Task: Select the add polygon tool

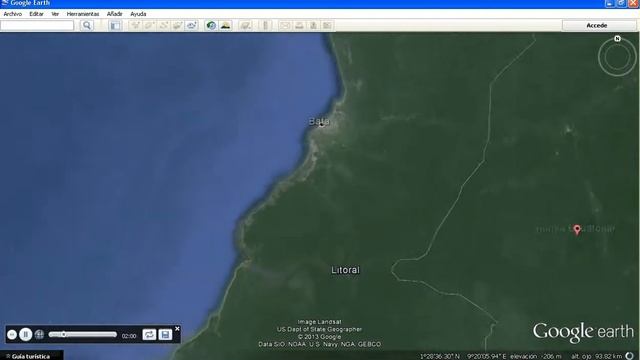Action: [x=149, y=25]
